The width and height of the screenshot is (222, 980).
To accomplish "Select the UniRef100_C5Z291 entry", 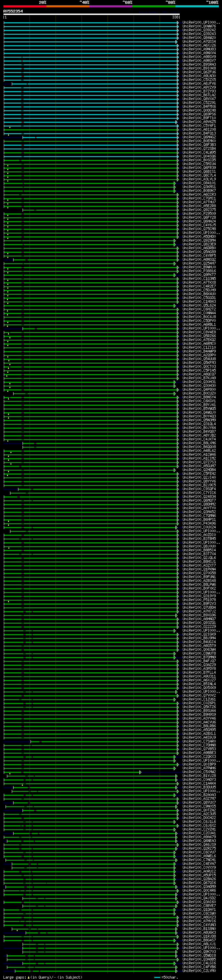I will point(199,103).
